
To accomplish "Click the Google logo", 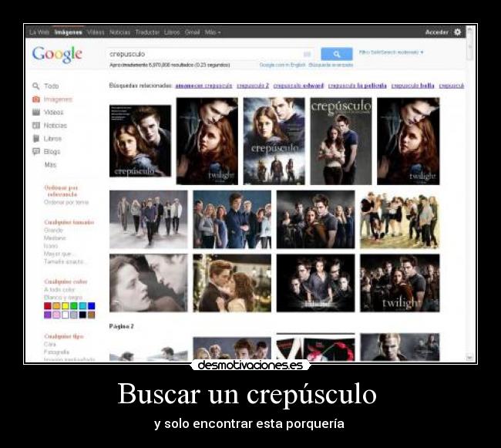I will pos(57,54).
